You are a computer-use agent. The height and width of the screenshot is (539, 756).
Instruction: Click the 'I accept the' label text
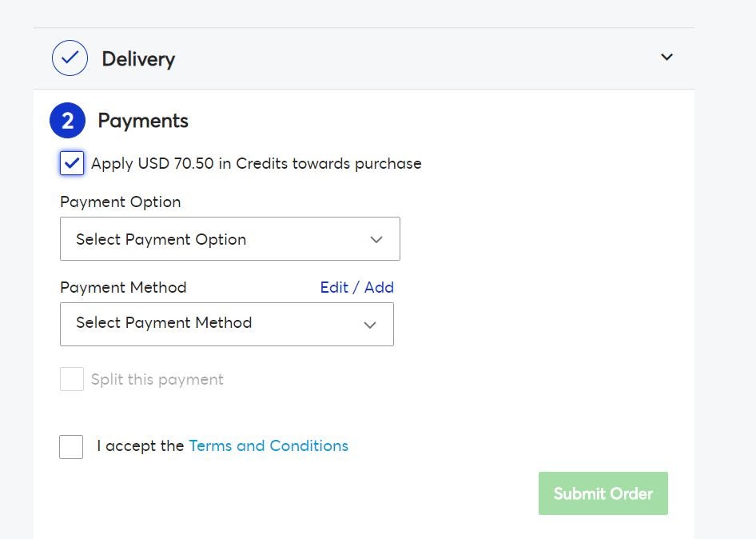[141, 446]
